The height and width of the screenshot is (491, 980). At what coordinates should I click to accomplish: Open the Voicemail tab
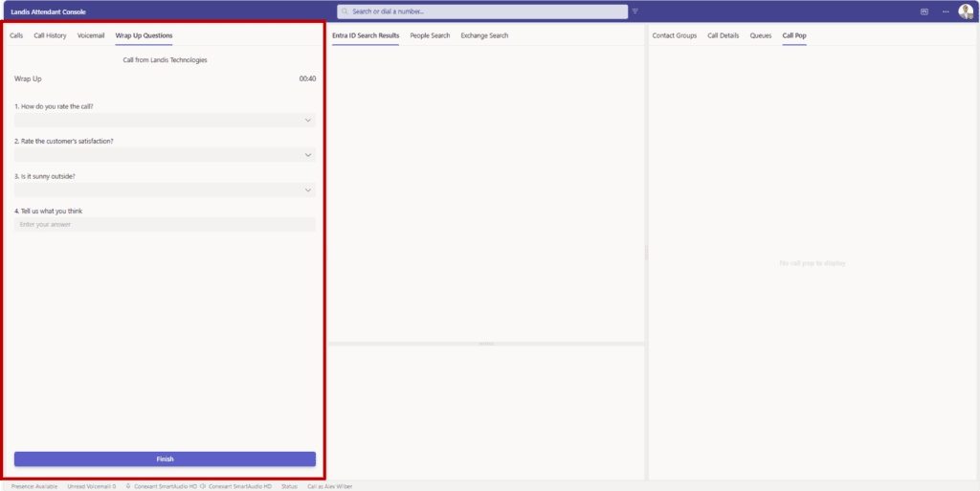click(91, 35)
